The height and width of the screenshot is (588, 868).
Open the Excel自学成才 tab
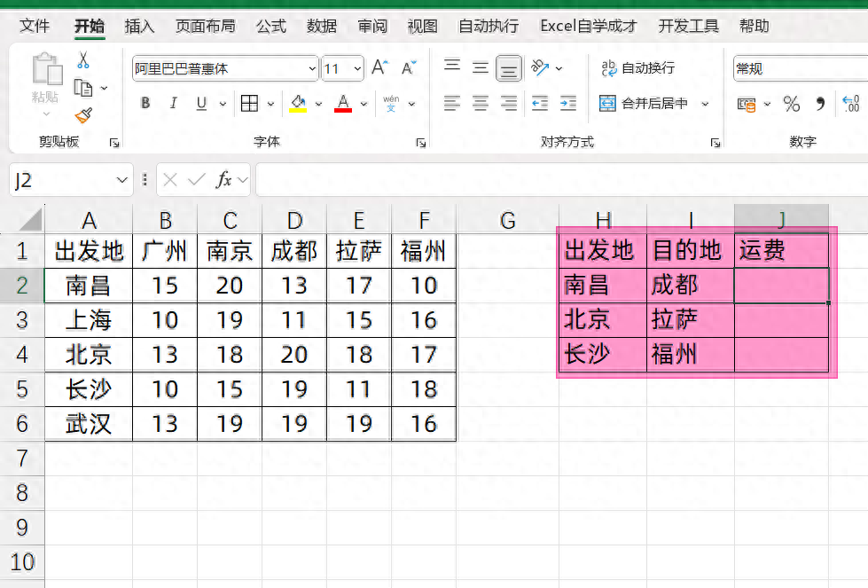pos(589,26)
